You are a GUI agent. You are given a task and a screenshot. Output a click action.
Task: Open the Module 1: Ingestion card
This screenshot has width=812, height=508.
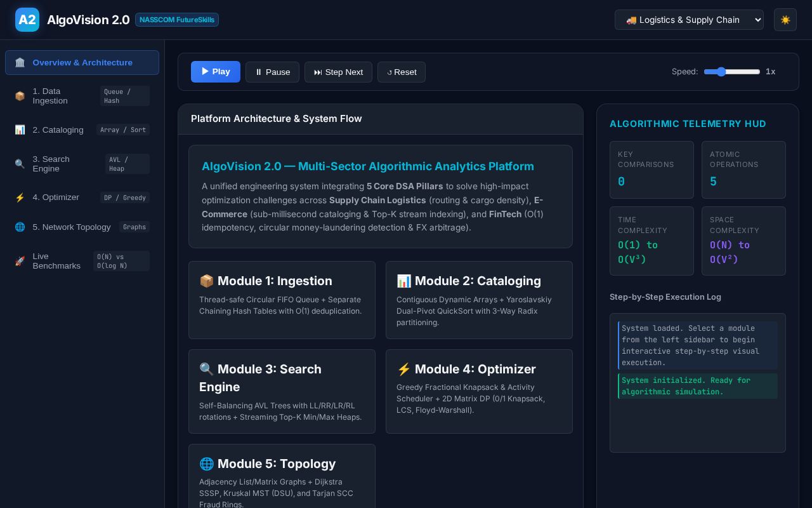(282, 300)
